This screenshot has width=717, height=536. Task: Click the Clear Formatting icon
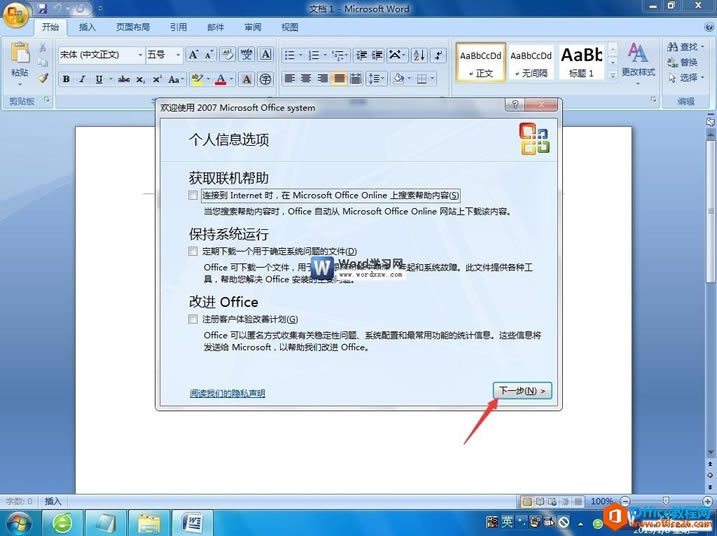point(227,55)
